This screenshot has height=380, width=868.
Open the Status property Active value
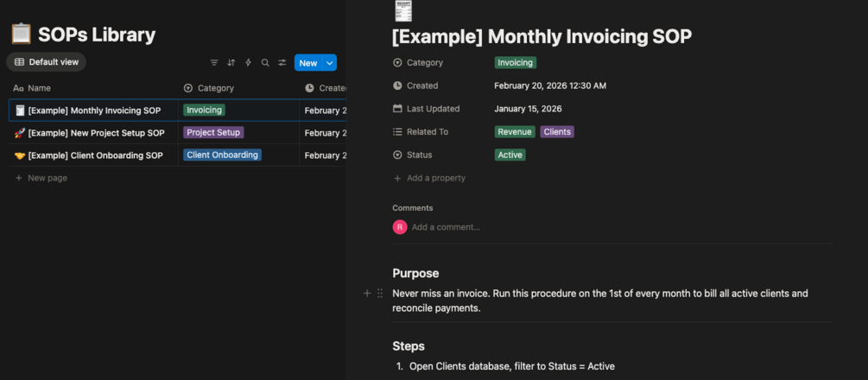[510, 155]
